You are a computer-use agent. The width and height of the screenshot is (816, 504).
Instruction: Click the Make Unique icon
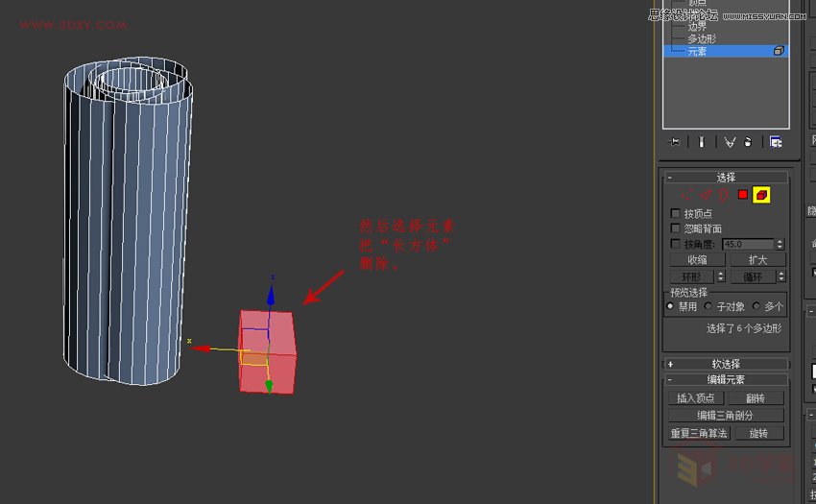click(730, 142)
